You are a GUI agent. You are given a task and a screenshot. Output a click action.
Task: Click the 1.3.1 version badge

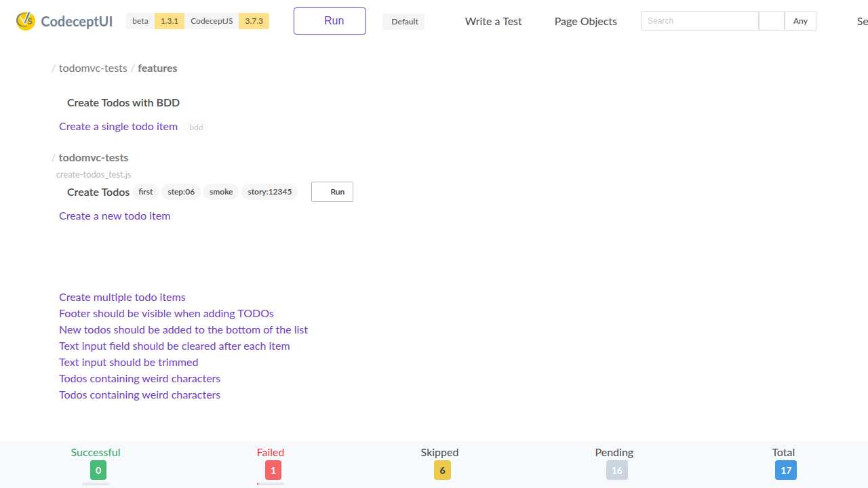[169, 20]
